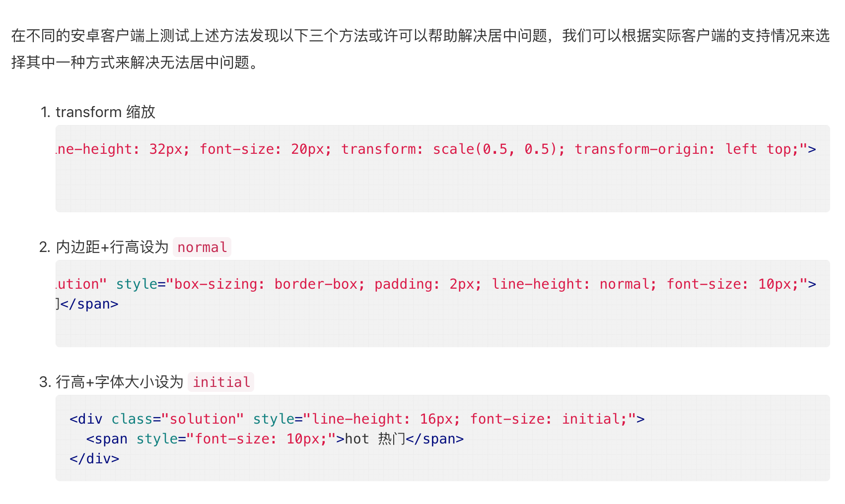845x504 pixels.
Task: Click "font-size: initial" in third code block
Action: (x=545, y=419)
